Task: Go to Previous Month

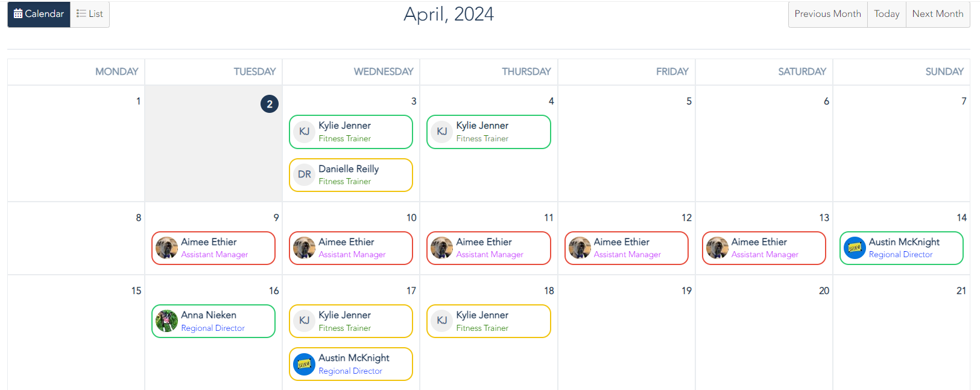Action: [x=827, y=14]
